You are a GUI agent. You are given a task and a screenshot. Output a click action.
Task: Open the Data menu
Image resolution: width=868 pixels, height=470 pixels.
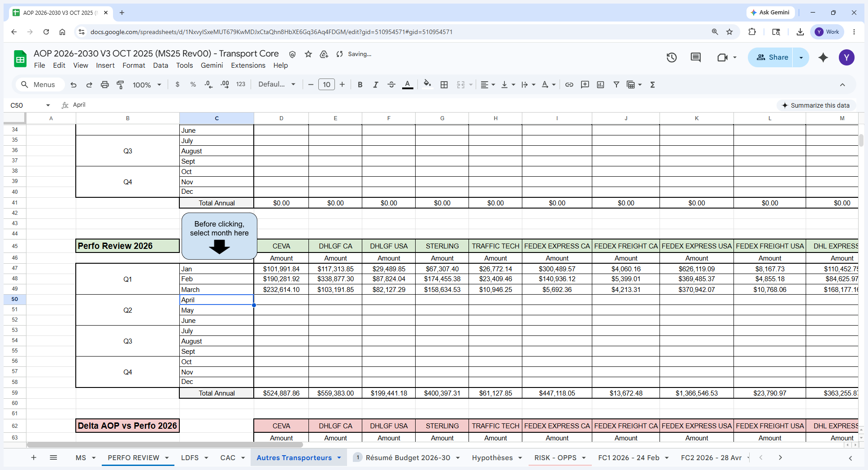tap(161, 65)
